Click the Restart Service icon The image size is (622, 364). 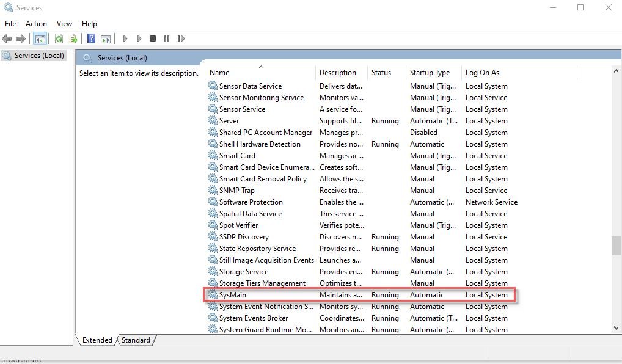pos(181,38)
